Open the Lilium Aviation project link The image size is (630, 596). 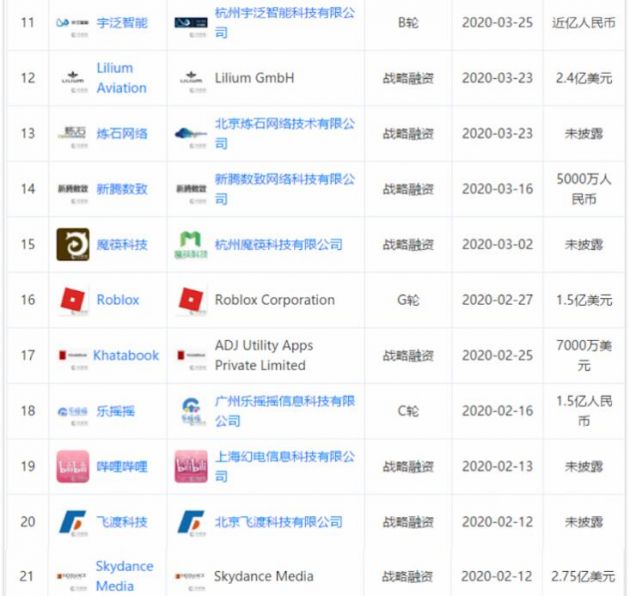pos(121,78)
